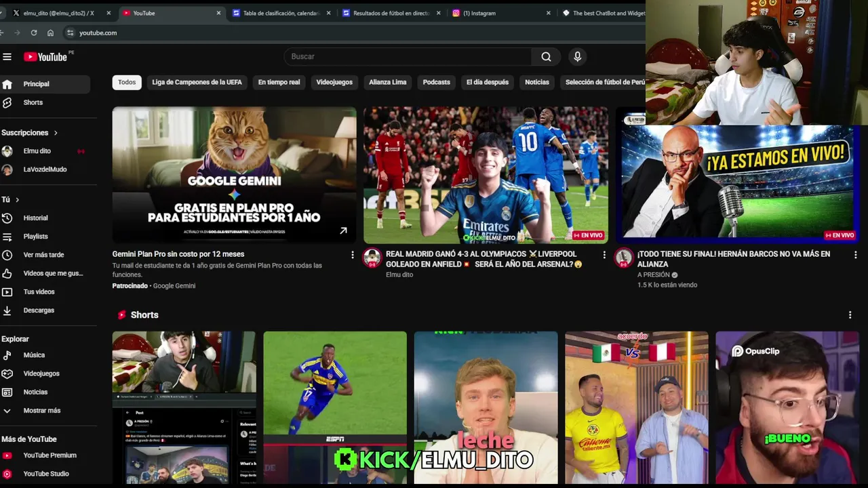Expand the Tú section

tap(10, 200)
